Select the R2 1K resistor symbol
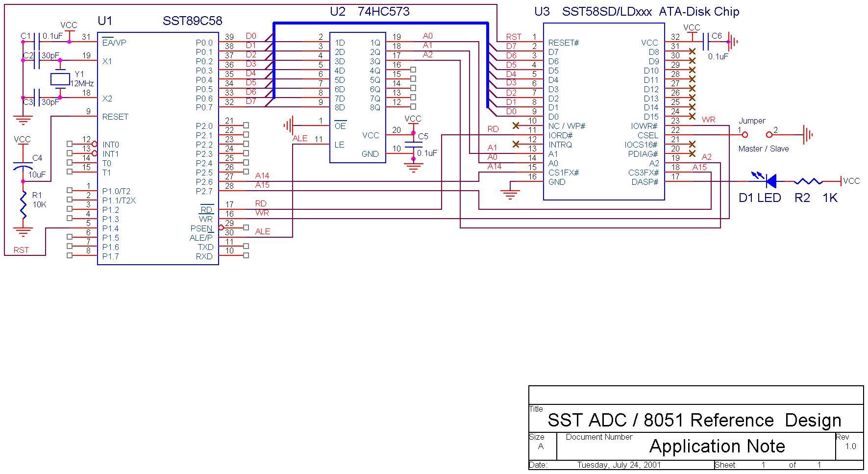The width and height of the screenshot is (868, 474). (x=808, y=181)
